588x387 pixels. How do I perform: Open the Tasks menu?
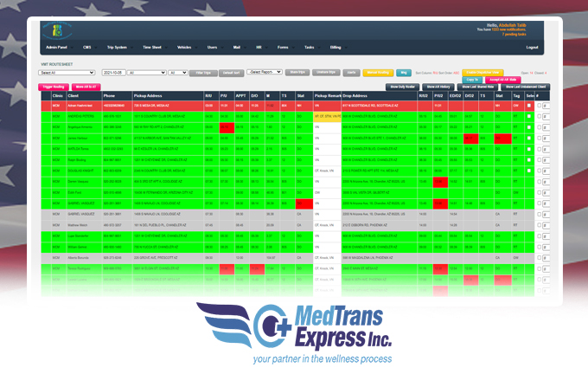pyautogui.click(x=309, y=48)
